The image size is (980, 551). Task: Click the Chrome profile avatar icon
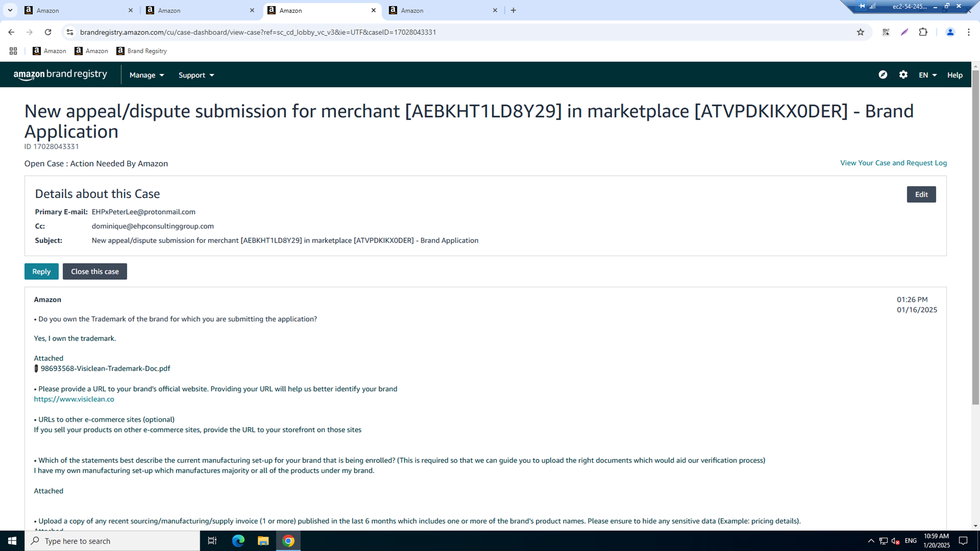point(950,32)
